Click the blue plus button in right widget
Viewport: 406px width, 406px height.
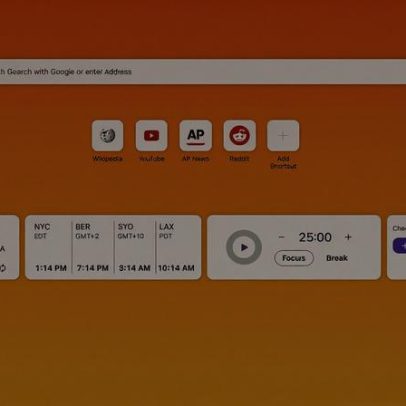pos(400,246)
